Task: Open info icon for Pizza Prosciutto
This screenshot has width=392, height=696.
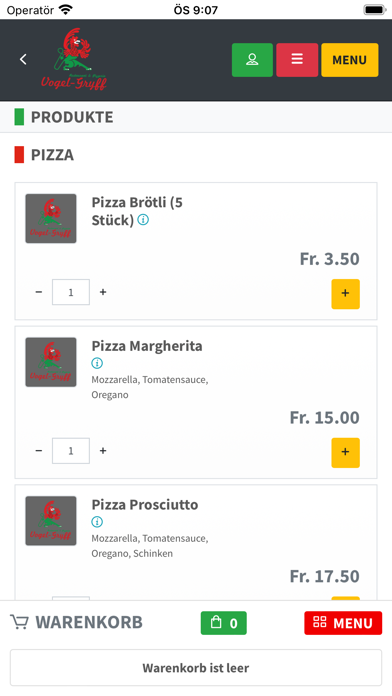Action: (x=97, y=522)
